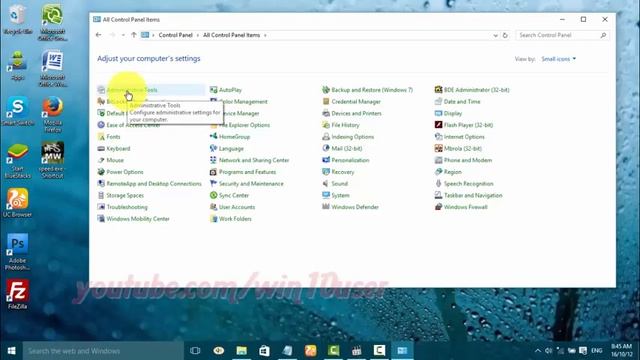The height and width of the screenshot is (360, 640).
Task: Click Mail (32-bit) link
Action: [347, 149]
